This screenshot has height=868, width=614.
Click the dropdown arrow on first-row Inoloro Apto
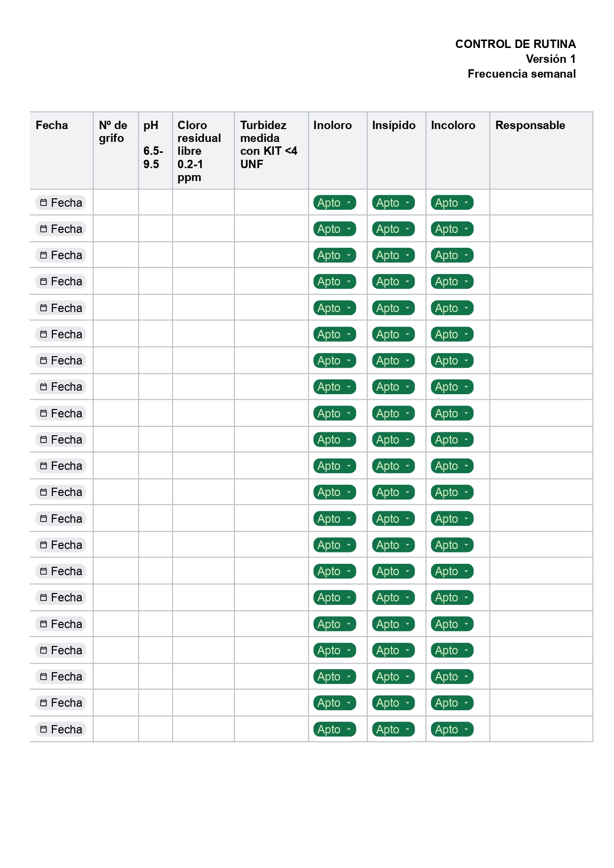[x=349, y=203]
